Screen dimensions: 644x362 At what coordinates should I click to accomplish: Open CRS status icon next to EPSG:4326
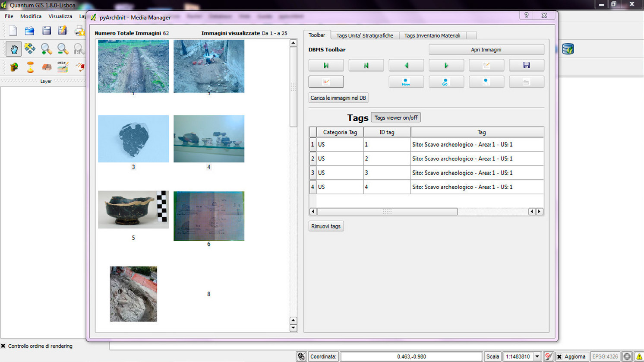(x=627, y=356)
